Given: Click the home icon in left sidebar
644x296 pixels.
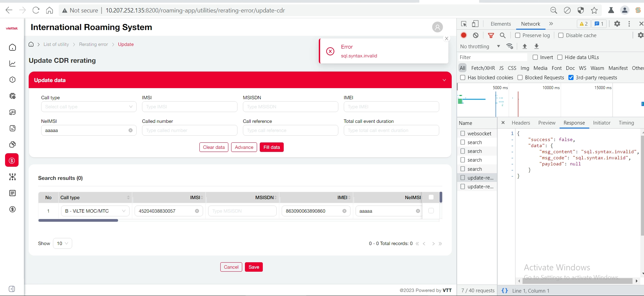Looking at the screenshot, I should (12, 47).
